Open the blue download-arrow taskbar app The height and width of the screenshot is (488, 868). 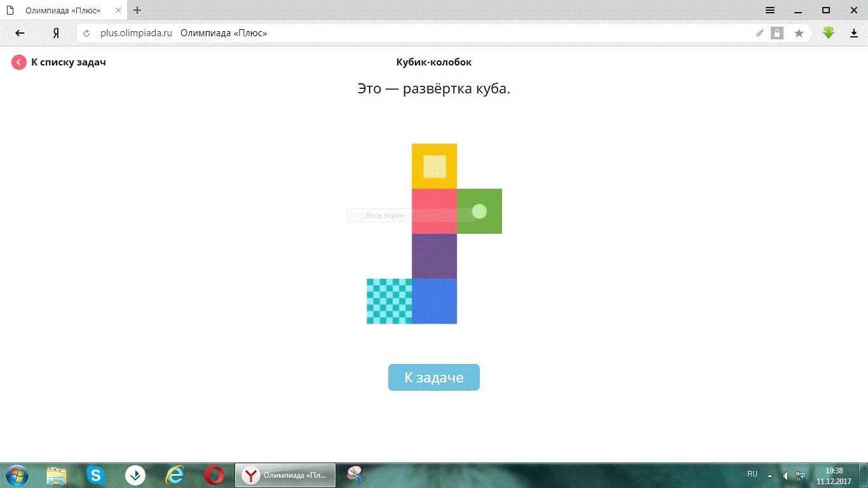(x=135, y=475)
